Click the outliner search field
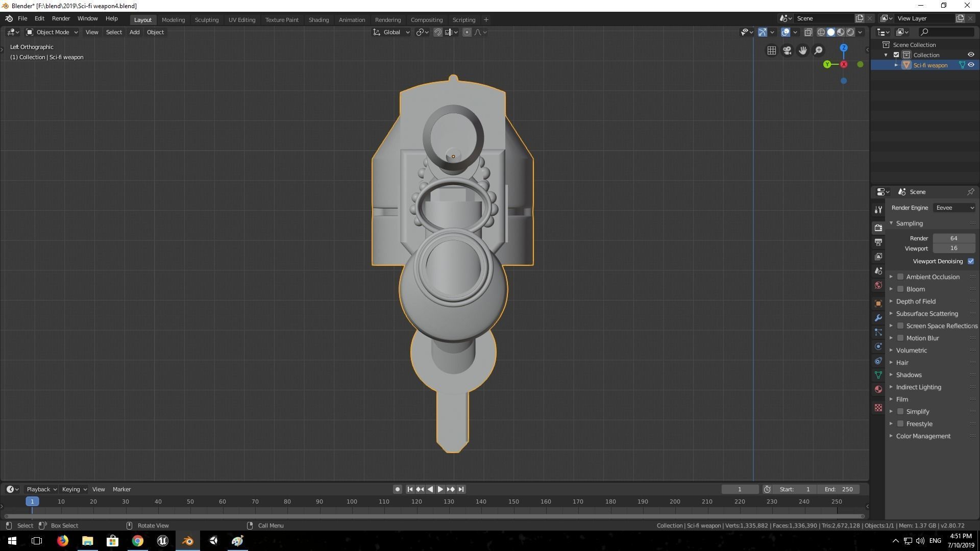Screen dimensions: 980x551 pos(947,32)
